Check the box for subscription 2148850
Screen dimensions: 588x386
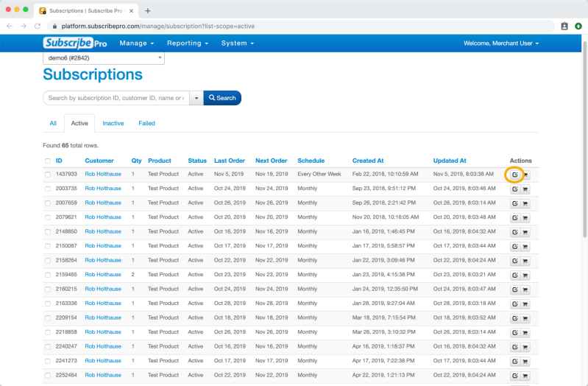(48, 232)
